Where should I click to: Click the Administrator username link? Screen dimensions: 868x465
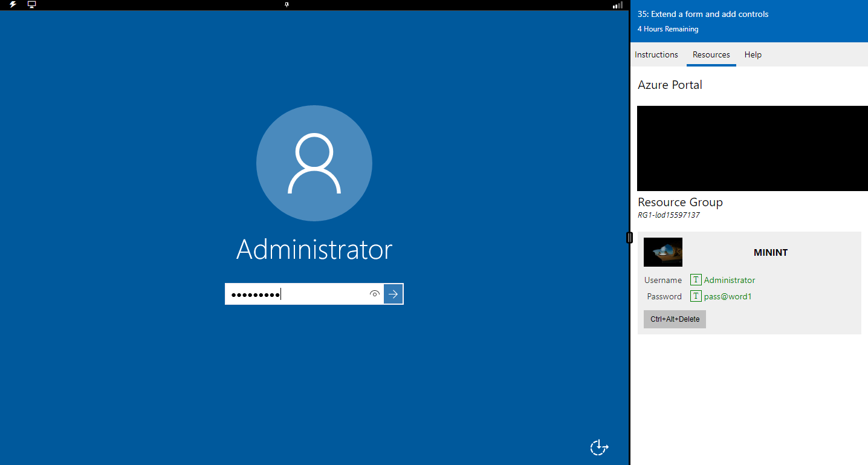coord(730,280)
